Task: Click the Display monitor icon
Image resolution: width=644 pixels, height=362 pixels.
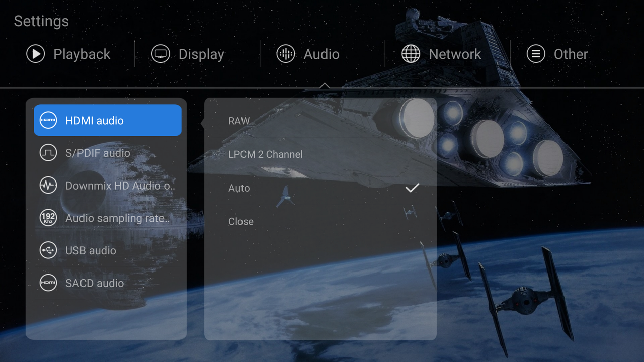Action: (x=160, y=54)
